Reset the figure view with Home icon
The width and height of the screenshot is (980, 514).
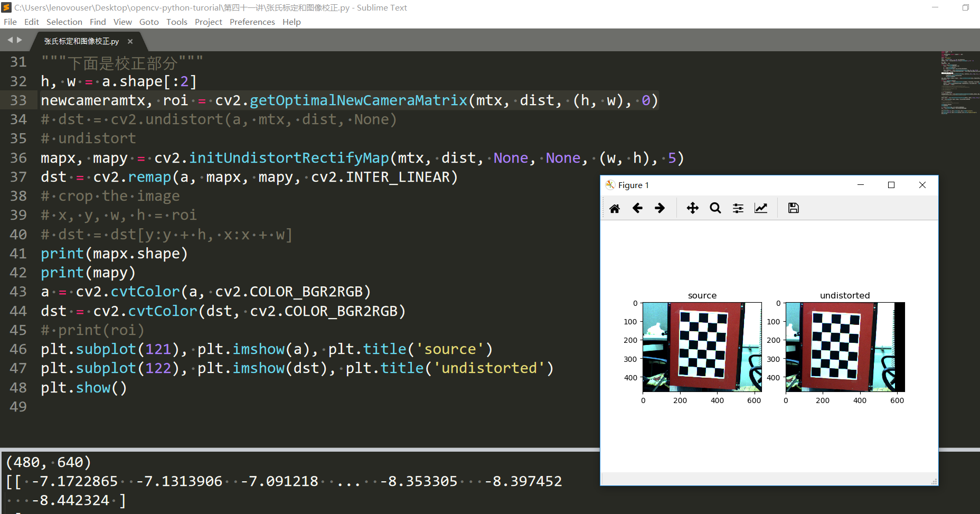615,208
